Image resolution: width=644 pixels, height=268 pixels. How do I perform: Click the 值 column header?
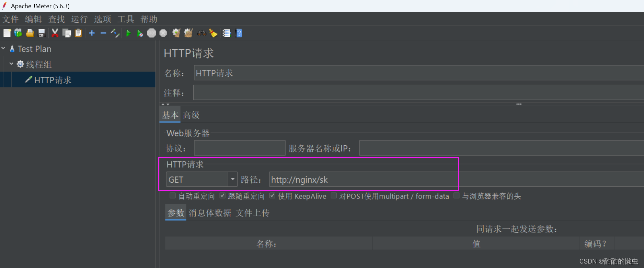coord(476,243)
